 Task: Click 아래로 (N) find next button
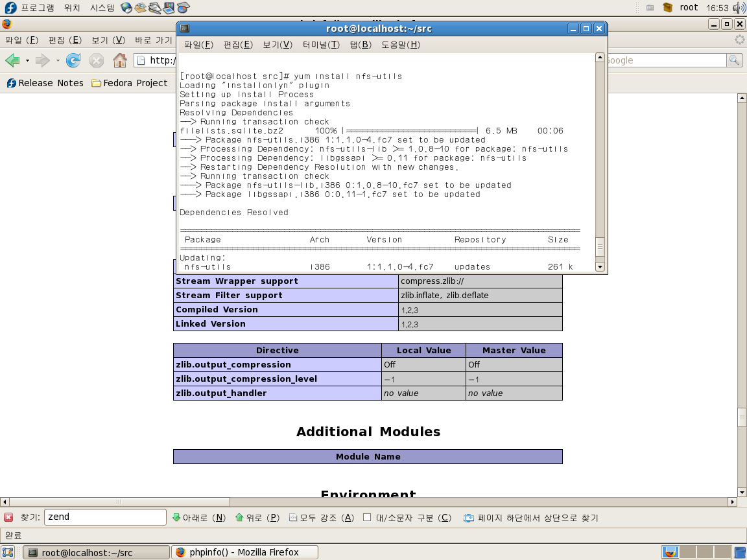point(198,517)
